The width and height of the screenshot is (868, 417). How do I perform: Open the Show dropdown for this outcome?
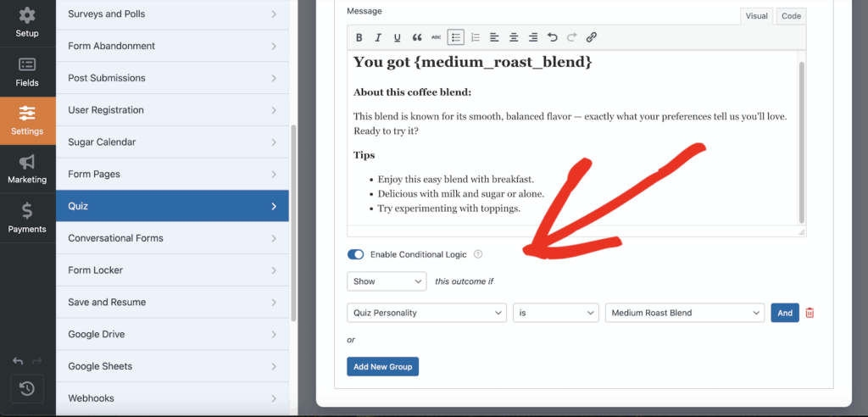387,281
